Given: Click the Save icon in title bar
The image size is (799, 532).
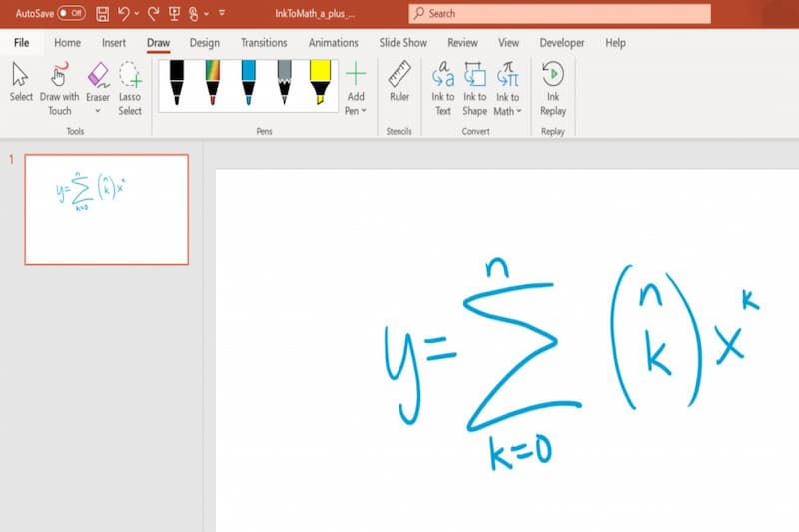Looking at the screenshot, I should [x=103, y=14].
